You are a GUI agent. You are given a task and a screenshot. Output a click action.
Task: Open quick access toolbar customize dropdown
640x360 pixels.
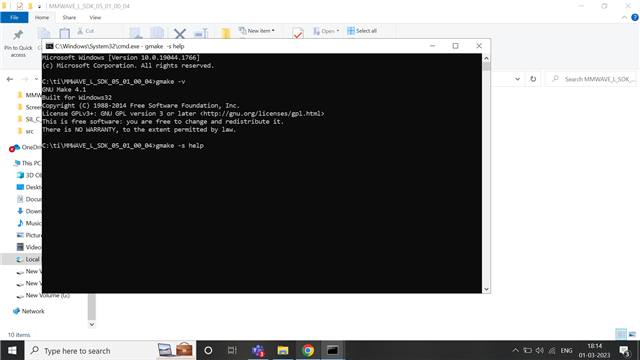(x=40, y=6)
